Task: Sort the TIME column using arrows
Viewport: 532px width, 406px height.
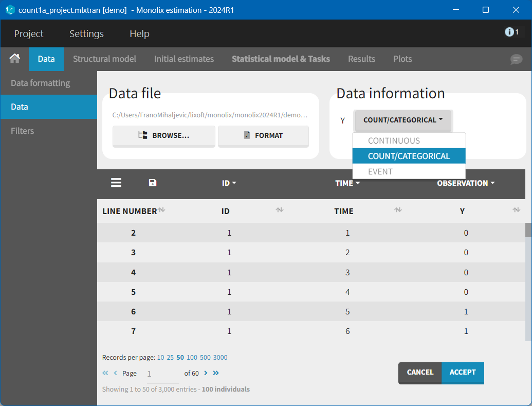Action: point(398,210)
